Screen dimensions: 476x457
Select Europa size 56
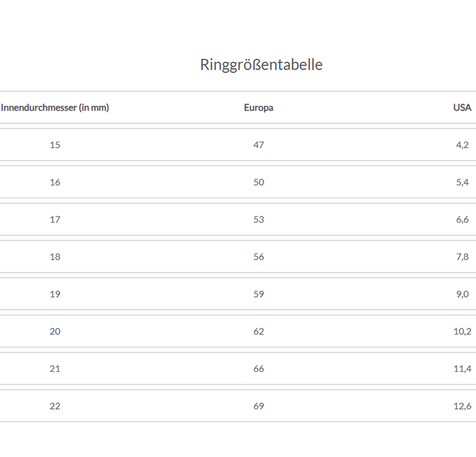click(x=259, y=257)
